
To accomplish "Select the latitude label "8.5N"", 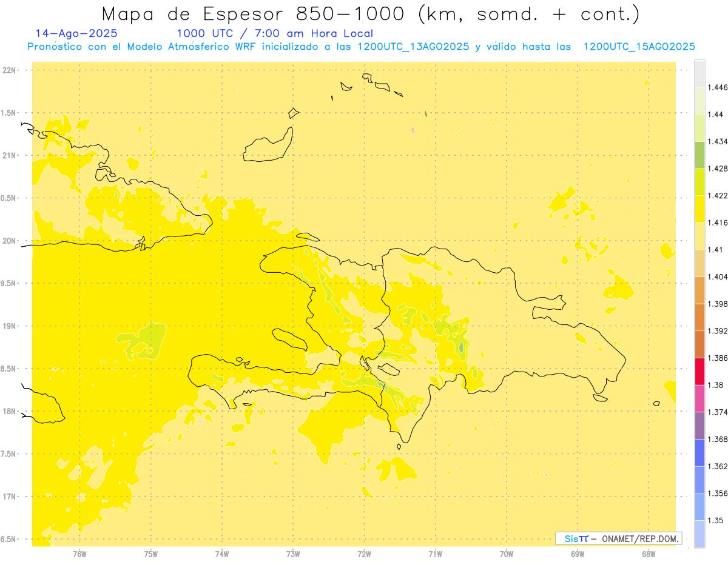I will coord(8,369).
